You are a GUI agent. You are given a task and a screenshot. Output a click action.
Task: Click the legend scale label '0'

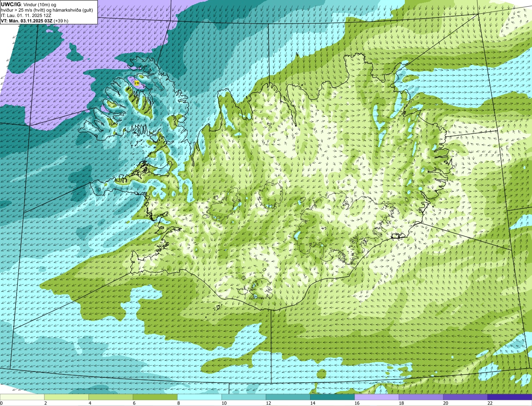pyautogui.click(x=1, y=403)
